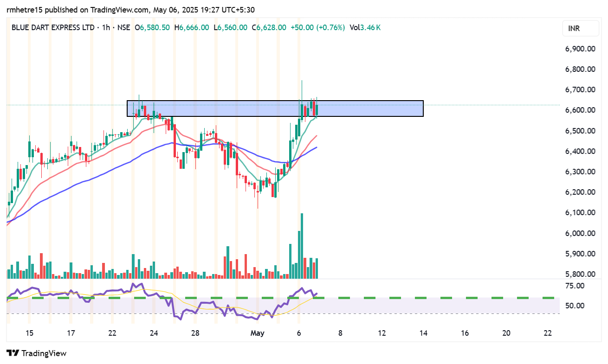The height and width of the screenshot is (364, 608).
Task: Click the publish header text by rmhetre15
Action: pos(130,10)
